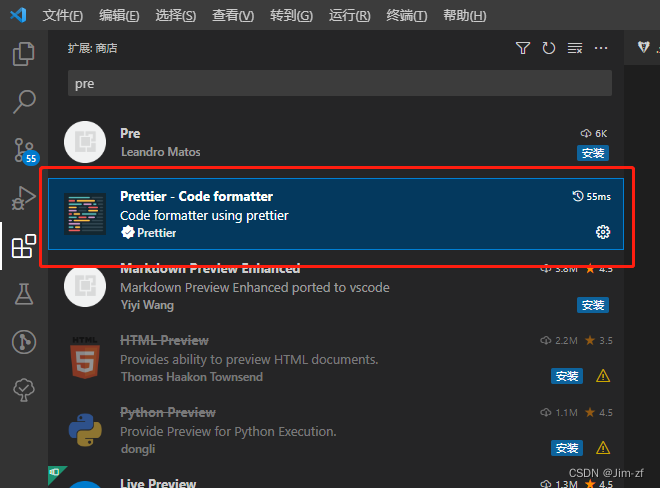Viewport: 660px width, 488px height.
Task: Open the 查看(V) menu
Action: click(233, 16)
